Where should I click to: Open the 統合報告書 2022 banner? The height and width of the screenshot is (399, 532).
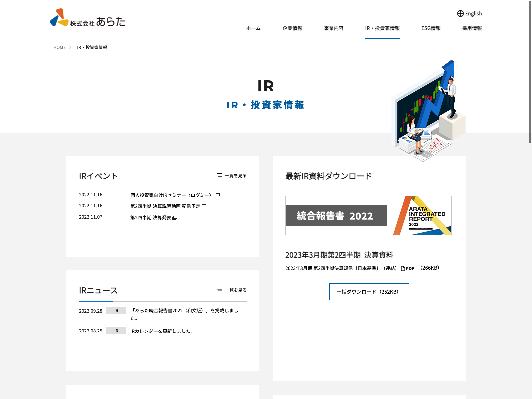tap(368, 215)
